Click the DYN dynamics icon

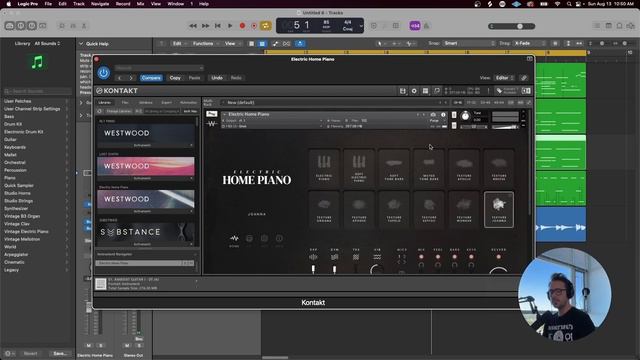click(x=334, y=257)
